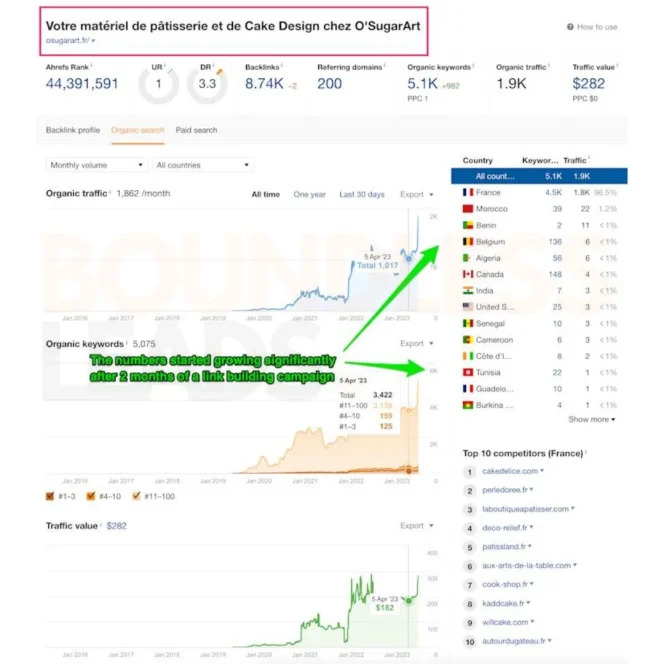Image resolution: width=664 pixels, height=664 pixels.
Task: Open the patissland.fr competitor link
Action: [x=504, y=546]
